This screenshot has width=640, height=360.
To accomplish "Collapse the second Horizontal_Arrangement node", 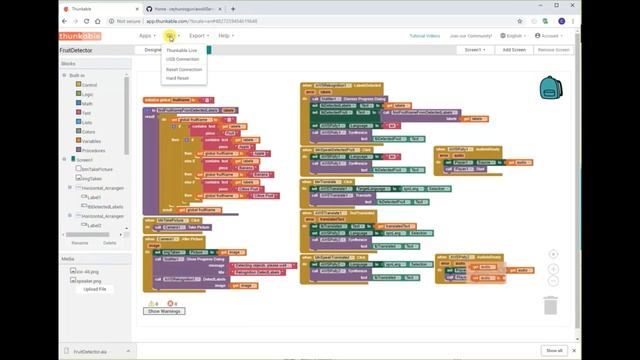I will click(x=70, y=216).
